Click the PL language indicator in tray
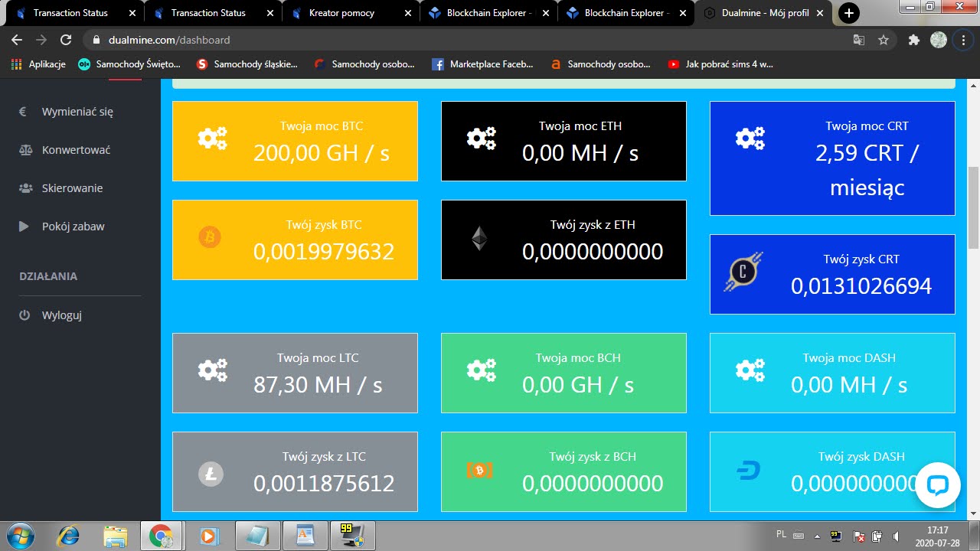Viewport: 980px width, 551px height. point(781,533)
